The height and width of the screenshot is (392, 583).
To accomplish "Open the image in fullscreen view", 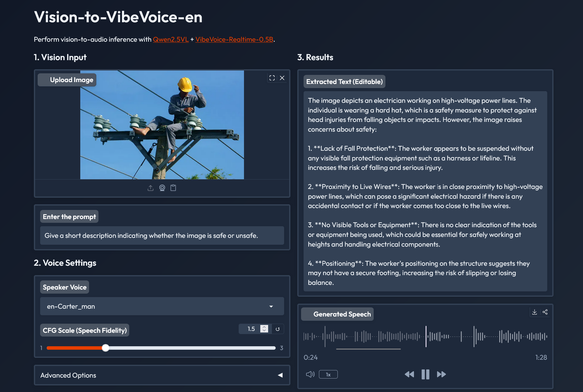I will 272,78.
